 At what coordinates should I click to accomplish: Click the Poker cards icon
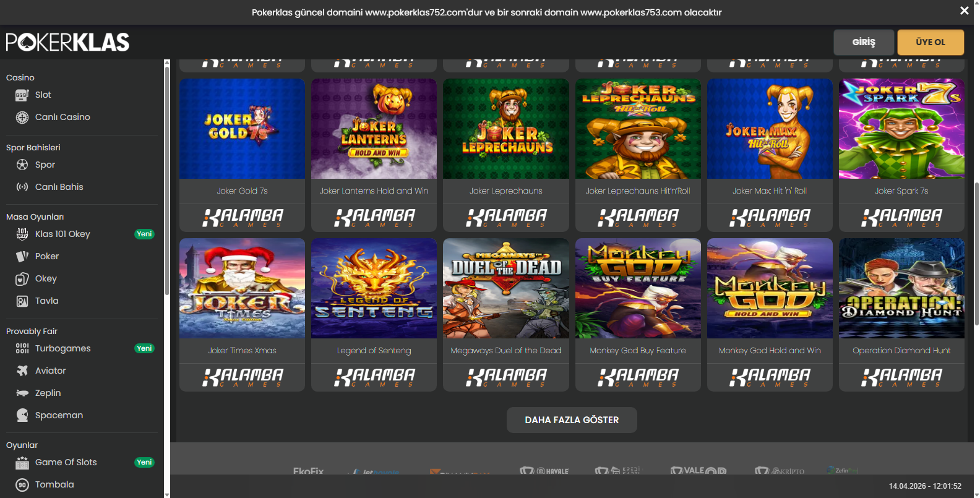click(x=22, y=256)
